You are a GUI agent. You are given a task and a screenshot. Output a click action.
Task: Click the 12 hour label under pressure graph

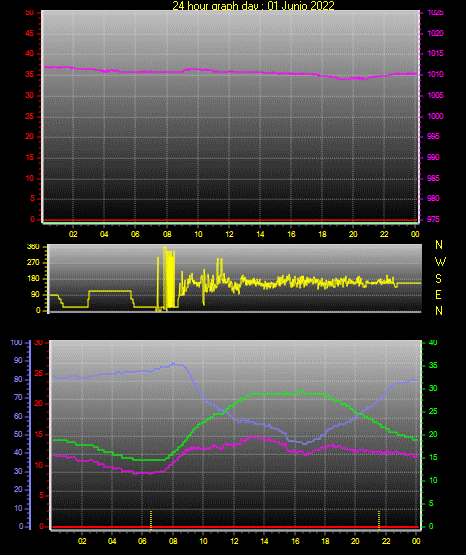(x=229, y=234)
